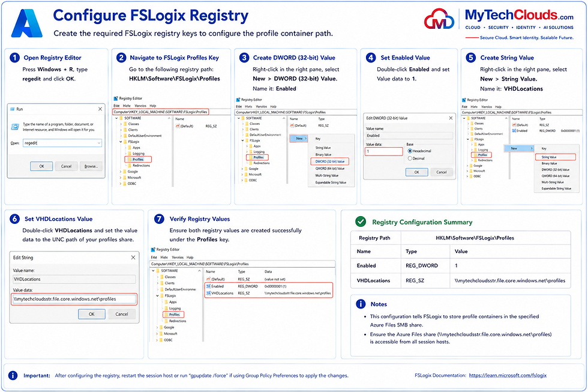The height and width of the screenshot is (392, 588).
Task: Choose String Value in step 5 context menu
Action: click(555, 157)
